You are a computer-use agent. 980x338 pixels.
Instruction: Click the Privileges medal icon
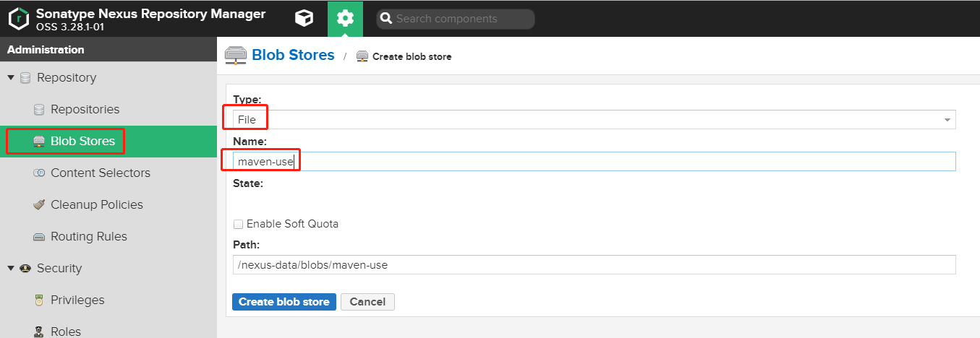coord(39,300)
